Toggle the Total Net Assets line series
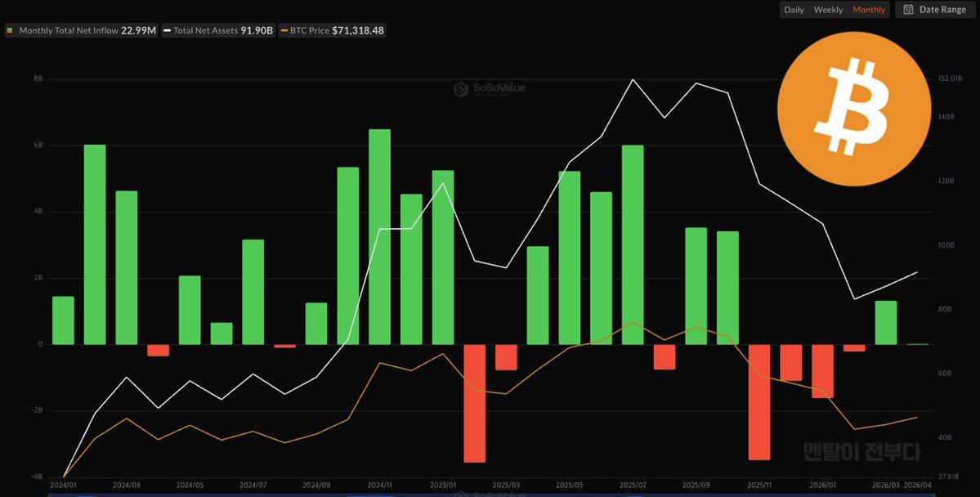 218,30
